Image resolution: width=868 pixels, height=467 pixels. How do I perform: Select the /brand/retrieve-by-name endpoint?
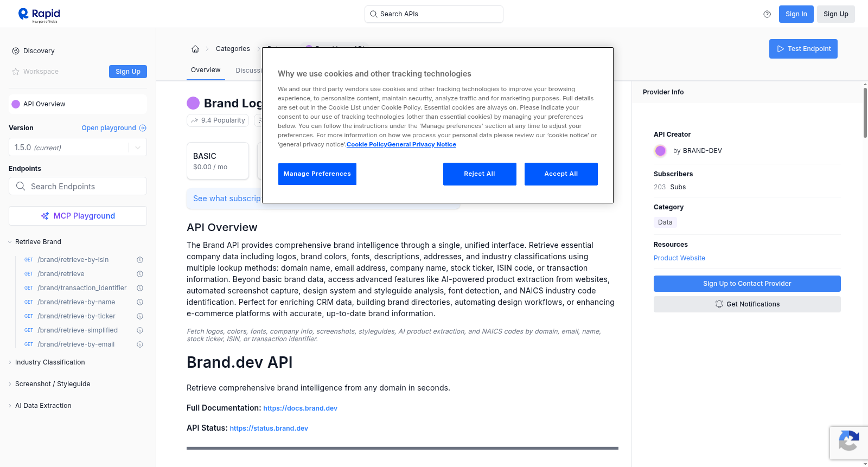tap(76, 302)
